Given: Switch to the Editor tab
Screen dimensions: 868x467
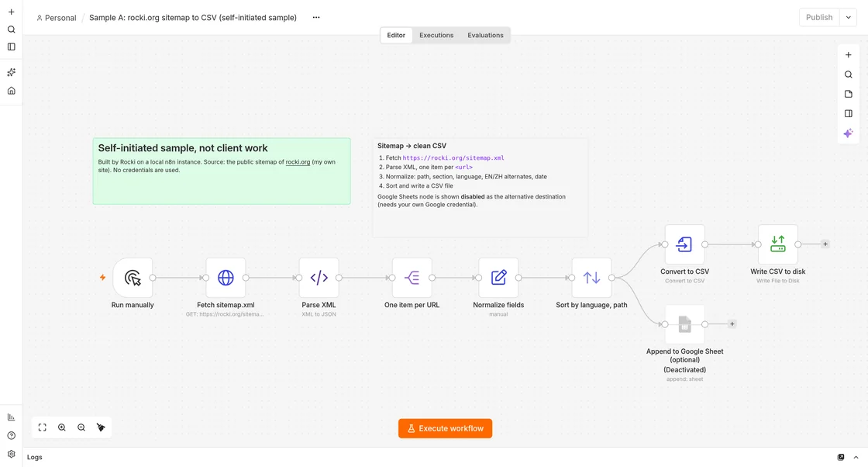Looking at the screenshot, I should pyautogui.click(x=396, y=35).
